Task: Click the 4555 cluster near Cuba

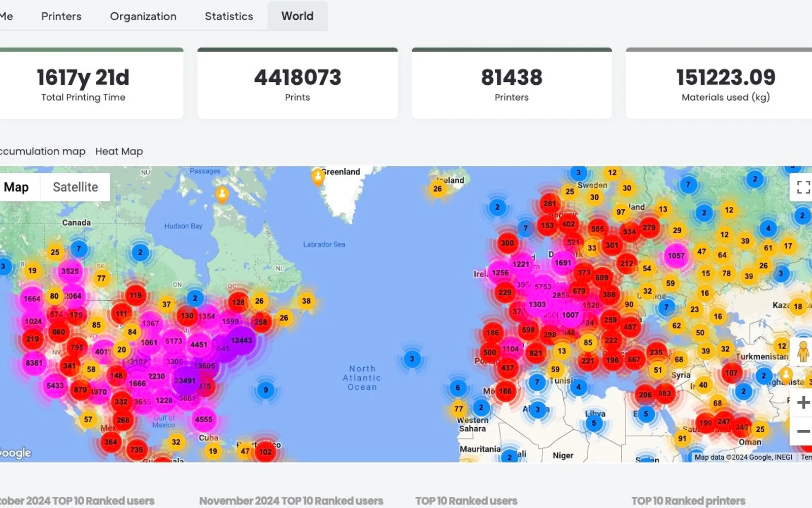Action: point(204,420)
